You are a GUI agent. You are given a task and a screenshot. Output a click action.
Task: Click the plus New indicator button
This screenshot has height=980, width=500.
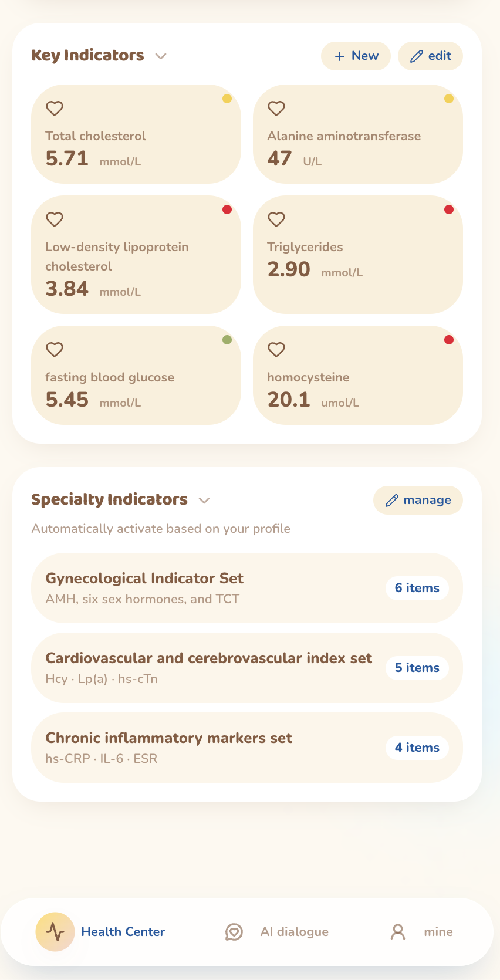click(356, 56)
